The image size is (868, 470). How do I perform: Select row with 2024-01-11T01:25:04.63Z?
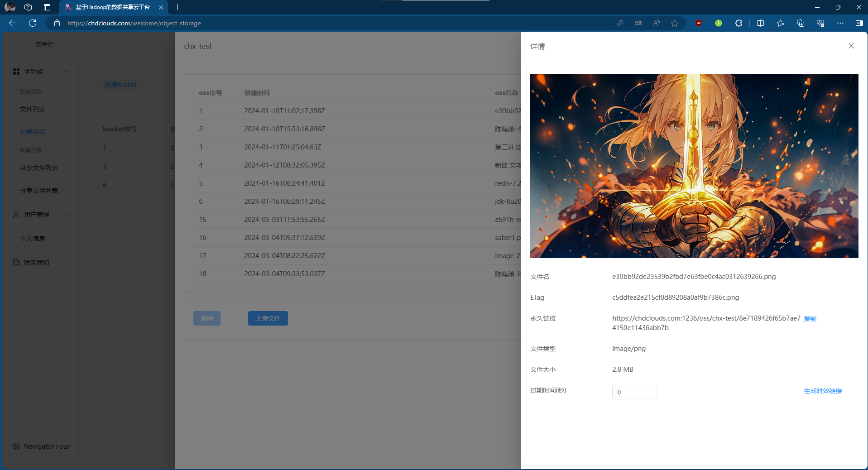pos(357,147)
